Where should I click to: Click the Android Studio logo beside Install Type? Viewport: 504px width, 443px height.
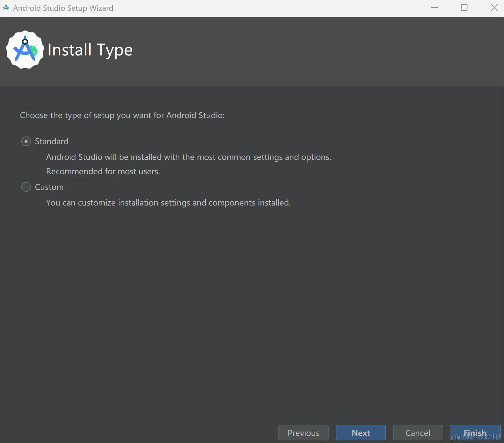(25, 50)
